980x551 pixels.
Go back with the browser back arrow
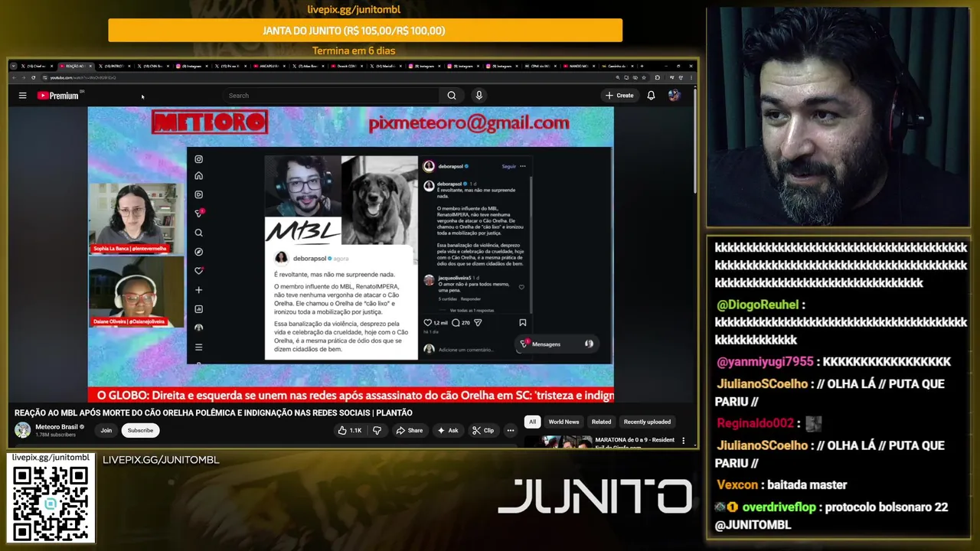(15, 77)
